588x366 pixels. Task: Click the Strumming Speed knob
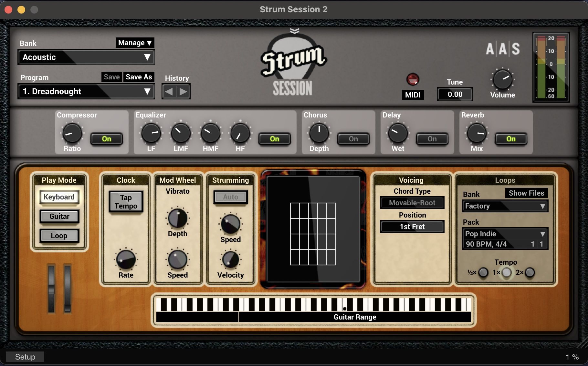[230, 224]
